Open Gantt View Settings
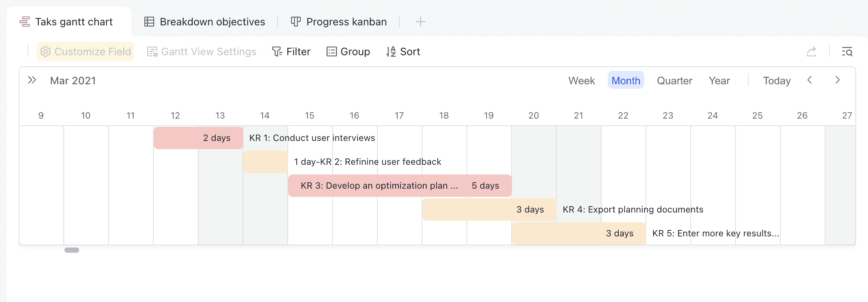 click(202, 51)
